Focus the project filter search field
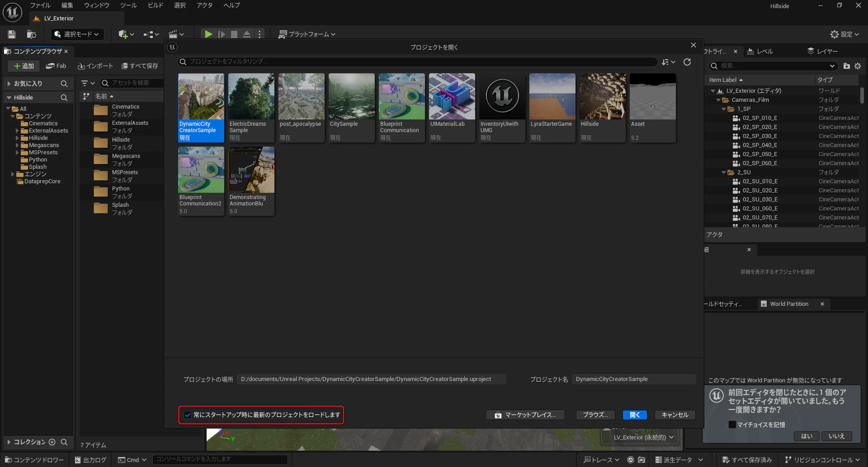Viewport: 868px width, 467px height. click(x=418, y=62)
